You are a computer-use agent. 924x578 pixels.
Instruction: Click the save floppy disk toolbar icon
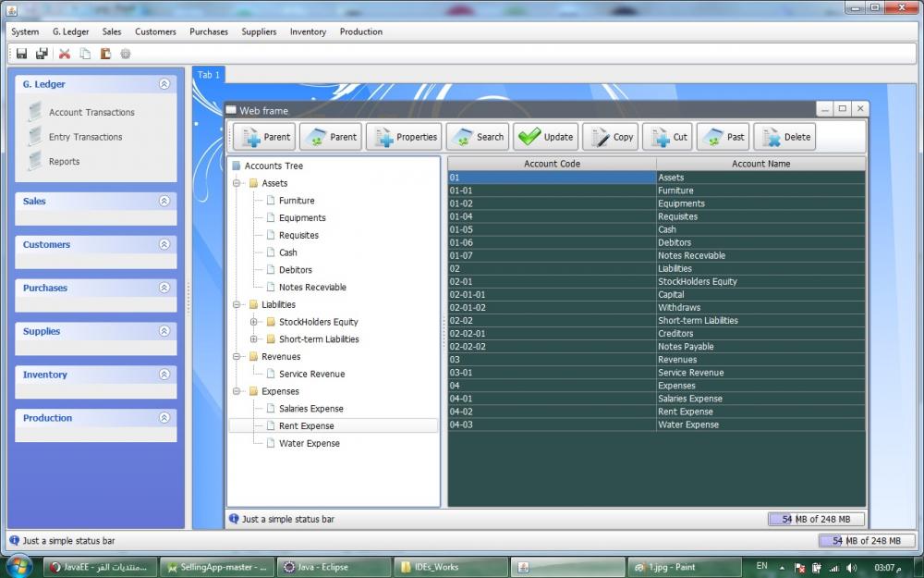pyautogui.click(x=22, y=54)
